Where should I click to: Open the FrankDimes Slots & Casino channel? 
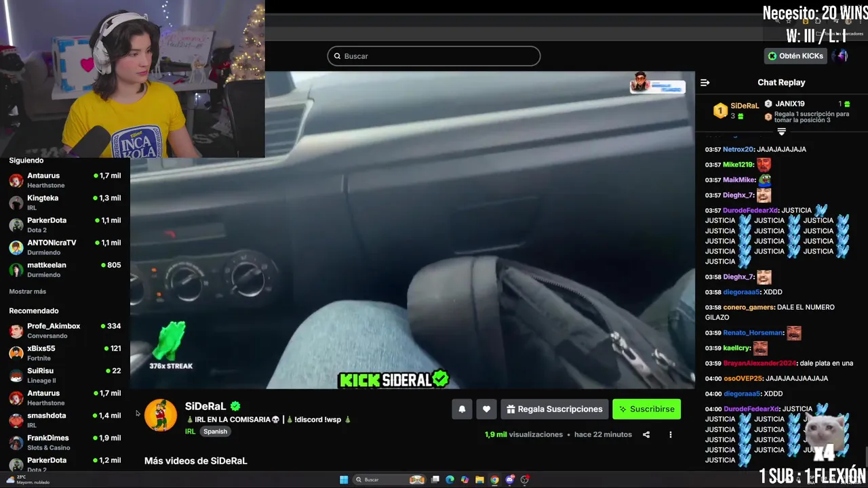pos(65,443)
